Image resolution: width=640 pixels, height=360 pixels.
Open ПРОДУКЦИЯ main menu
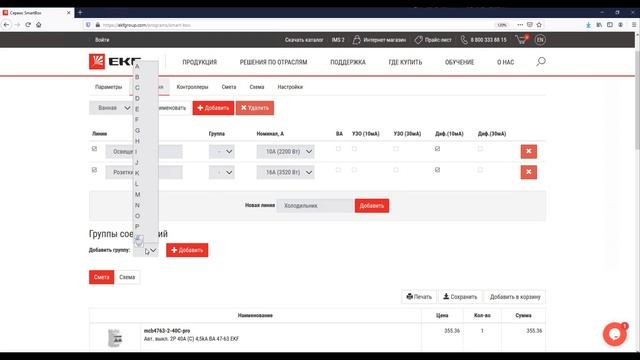point(200,62)
